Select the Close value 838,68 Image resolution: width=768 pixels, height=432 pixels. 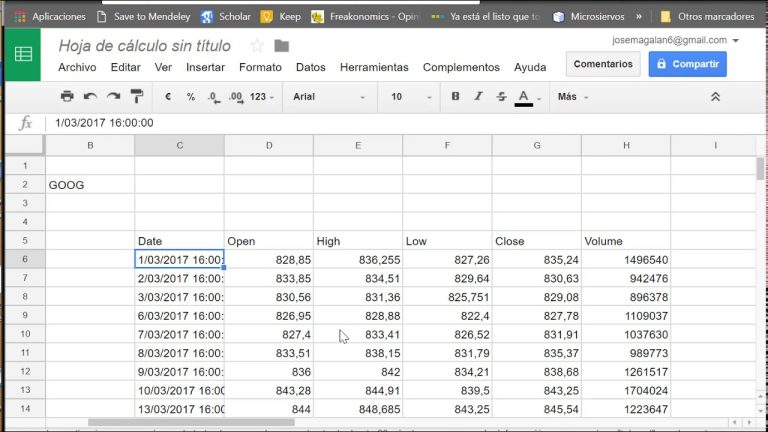(x=537, y=372)
